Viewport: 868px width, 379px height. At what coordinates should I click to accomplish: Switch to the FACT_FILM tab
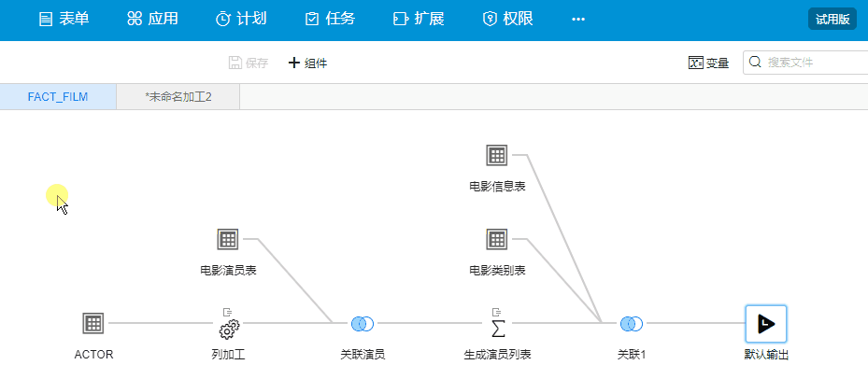[58, 97]
